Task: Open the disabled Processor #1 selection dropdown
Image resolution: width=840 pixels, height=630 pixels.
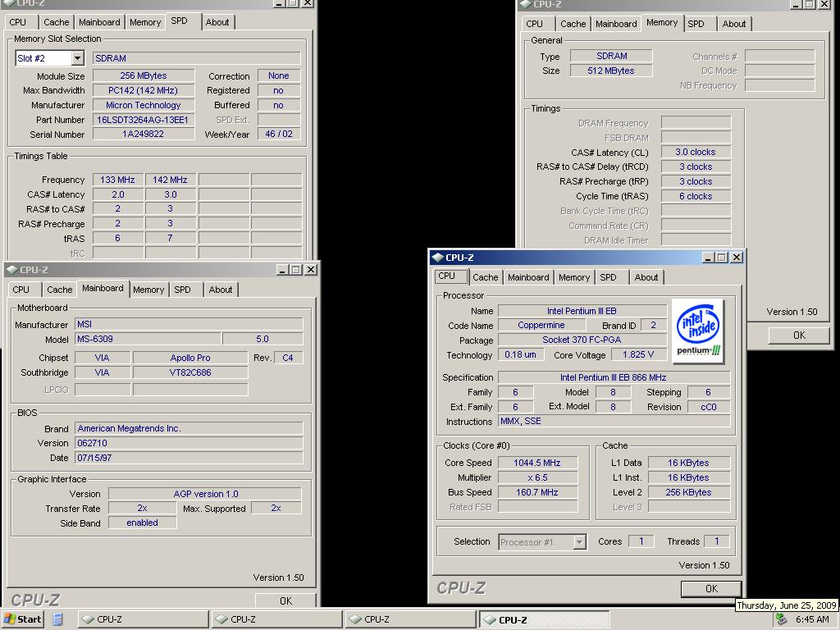Action: (579, 542)
